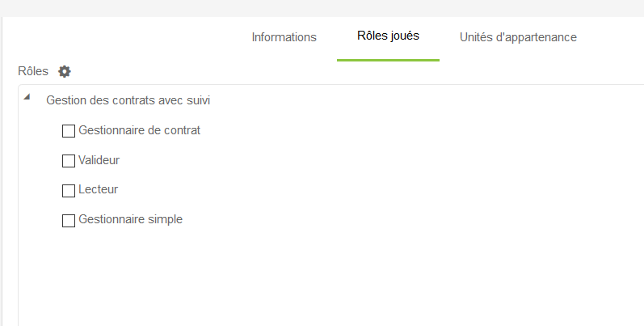Click the Gestionnaire de contrat label text
The width and height of the screenshot is (644, 326).
pos(139,130)
